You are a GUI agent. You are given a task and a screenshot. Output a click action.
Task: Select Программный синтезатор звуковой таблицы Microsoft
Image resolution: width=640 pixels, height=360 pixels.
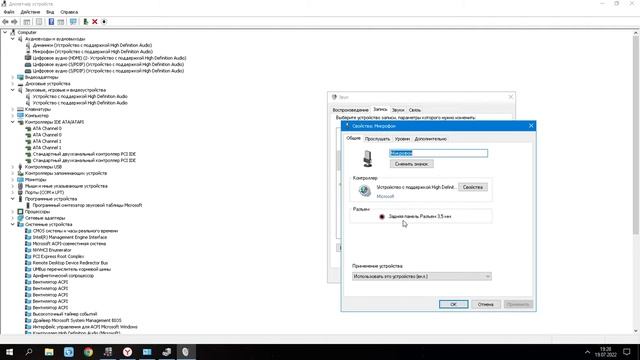pyautogui.click(x=87, y=205)
